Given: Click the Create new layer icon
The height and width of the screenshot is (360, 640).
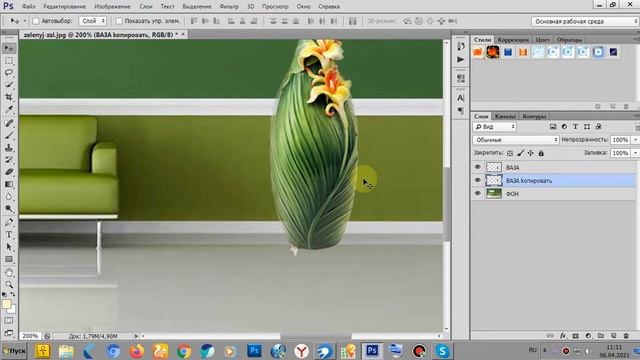Looking at the screenshot, I should [x=613, y=336].
